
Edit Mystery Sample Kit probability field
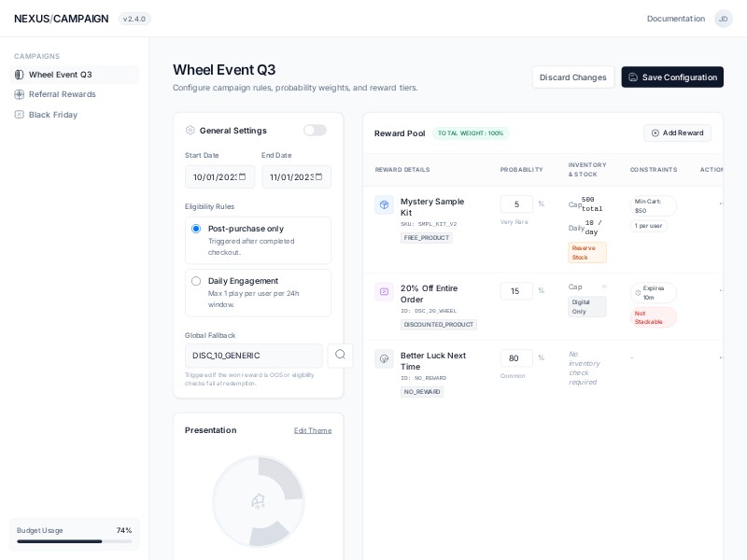516,204
